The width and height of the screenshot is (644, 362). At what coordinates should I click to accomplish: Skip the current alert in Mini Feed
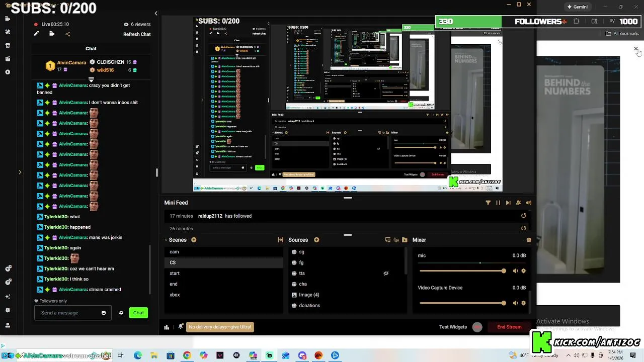[x=508, y=203]
